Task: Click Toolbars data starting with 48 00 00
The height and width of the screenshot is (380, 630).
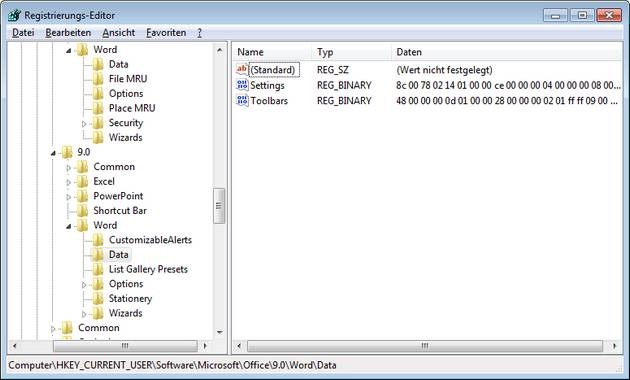Action: click(507, 100)
